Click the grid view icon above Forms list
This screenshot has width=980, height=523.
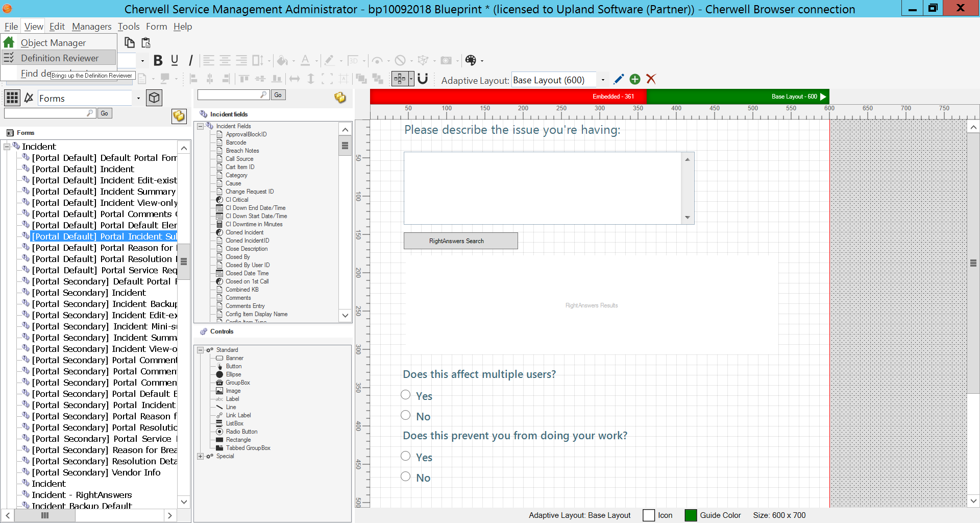(12, 98)
